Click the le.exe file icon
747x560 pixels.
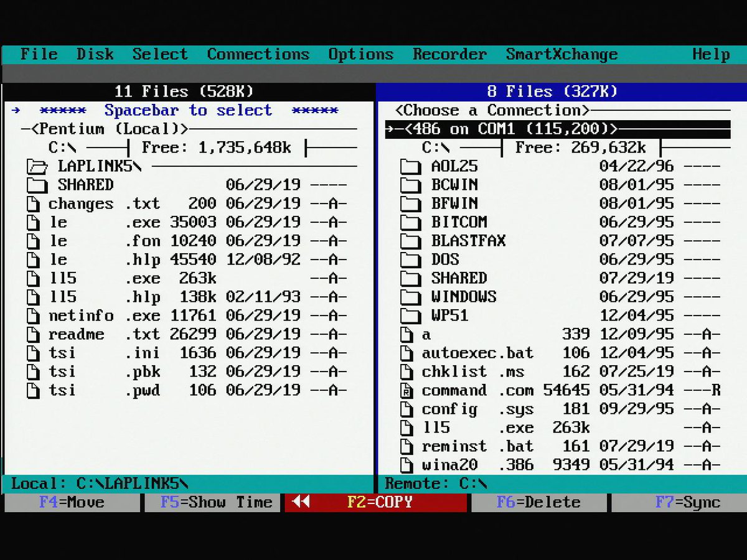coord(34,222)
